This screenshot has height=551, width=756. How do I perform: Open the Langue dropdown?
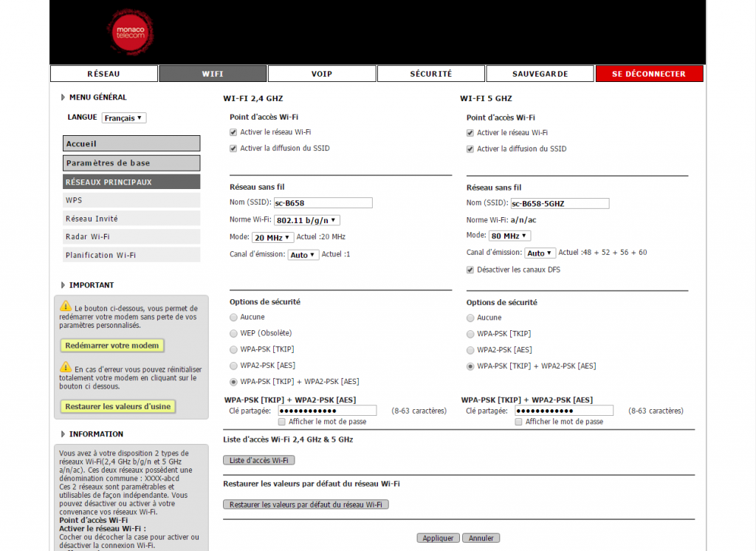pyautogui.click(x=123, y=117)
